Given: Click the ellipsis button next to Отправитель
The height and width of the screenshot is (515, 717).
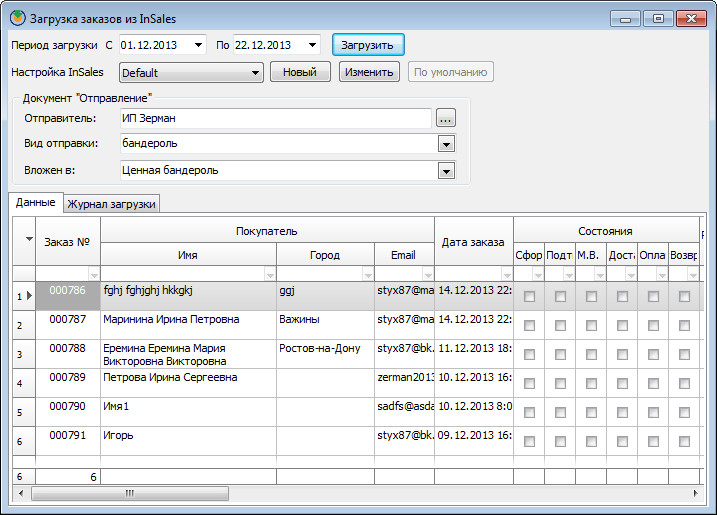Looking at the screenshot, I should click(445, 118).
